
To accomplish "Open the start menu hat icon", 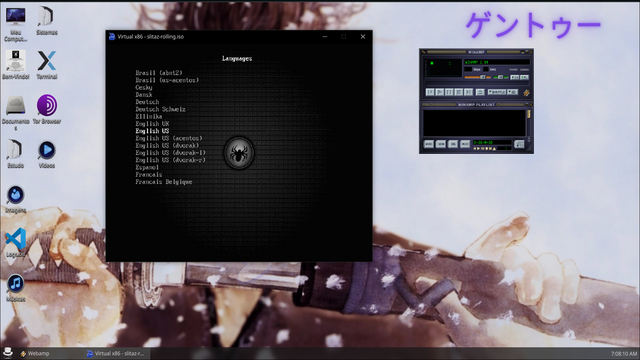I will coord(7,353).
